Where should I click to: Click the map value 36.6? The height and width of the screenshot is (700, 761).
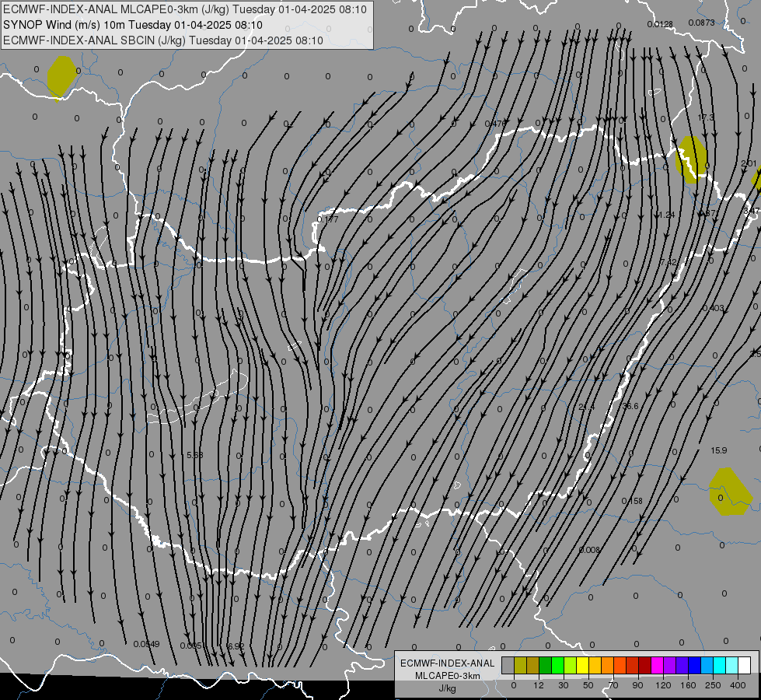pos(630,406)
